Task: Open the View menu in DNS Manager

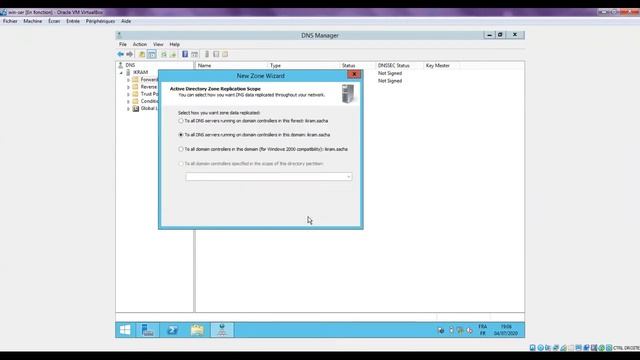Action: coord(158,44)
